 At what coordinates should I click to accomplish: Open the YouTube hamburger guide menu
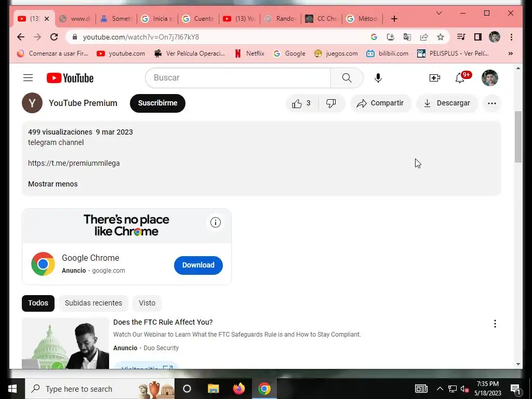click(x=28, y=78)
